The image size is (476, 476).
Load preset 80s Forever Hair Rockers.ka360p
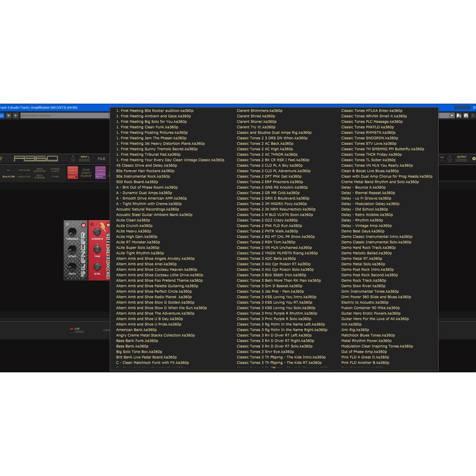point(145,171)
